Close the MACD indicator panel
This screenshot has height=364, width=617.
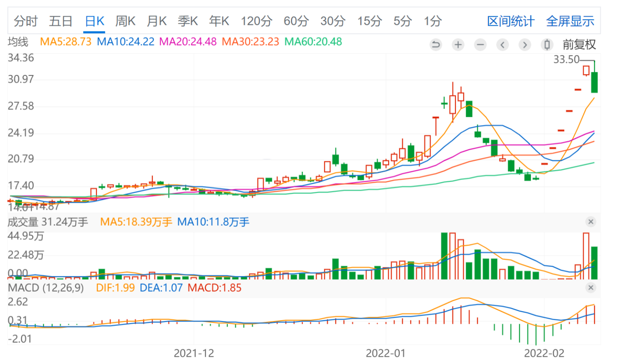(x=591, y=288)
